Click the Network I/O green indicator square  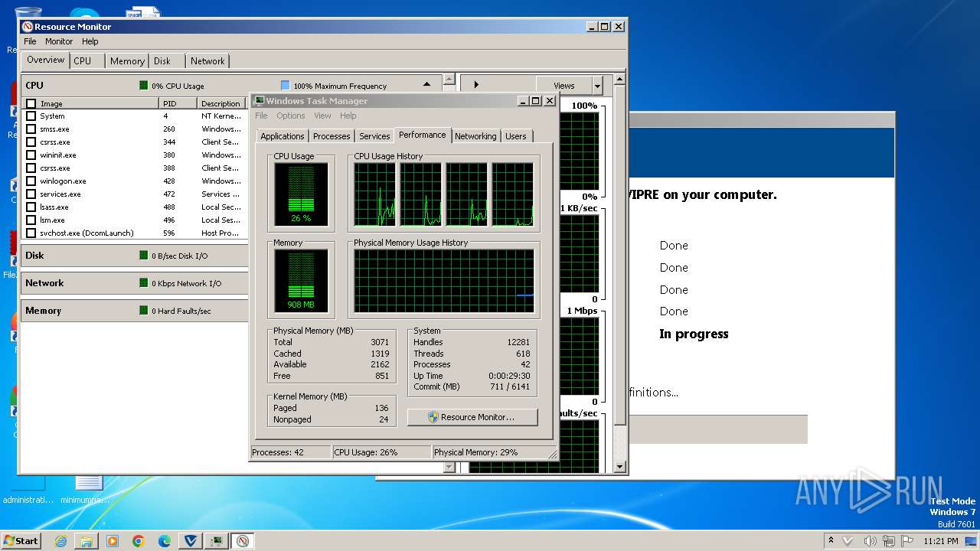[143, 282]
